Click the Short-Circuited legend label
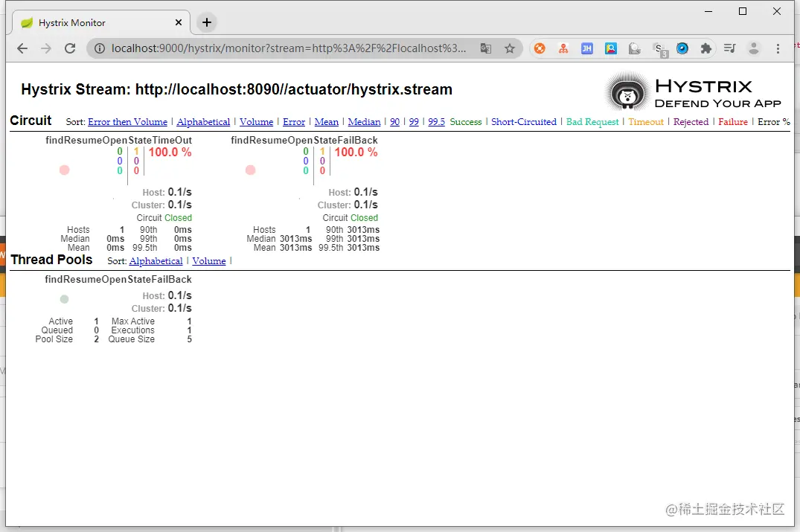 [524, 122]
